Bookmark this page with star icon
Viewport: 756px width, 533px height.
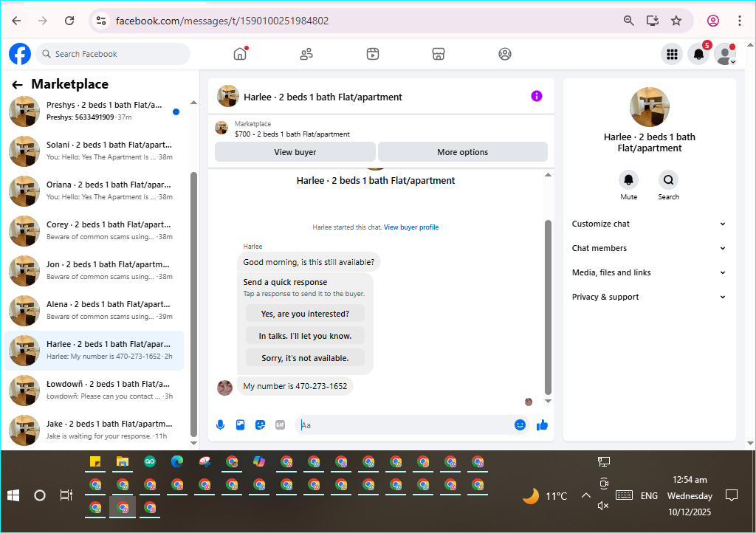tap(676, 20)
